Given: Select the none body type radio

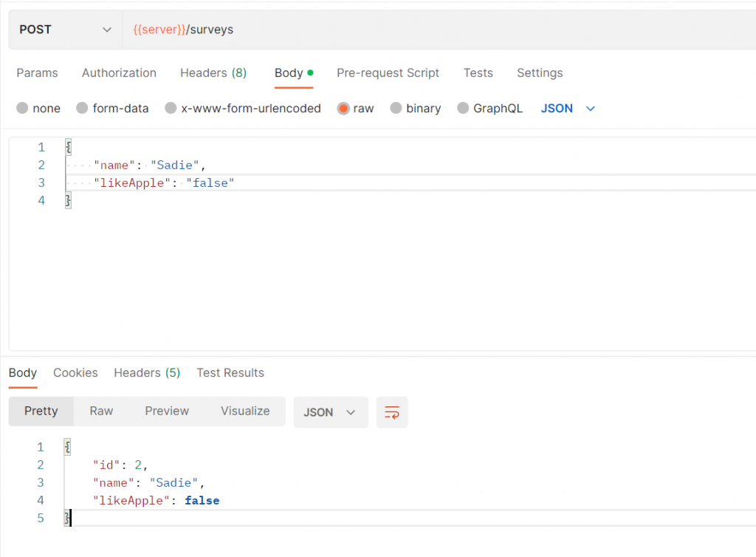Looking at the screenshot, I should (22, 108).
